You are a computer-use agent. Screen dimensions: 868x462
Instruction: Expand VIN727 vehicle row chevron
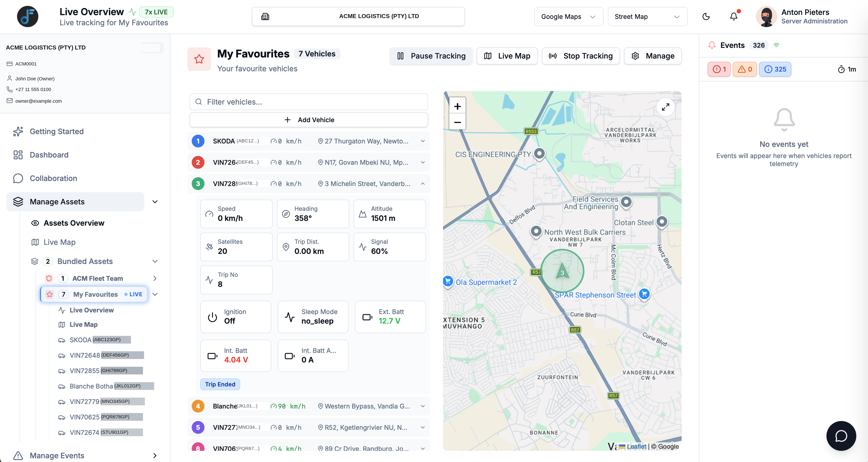point(423,427)
